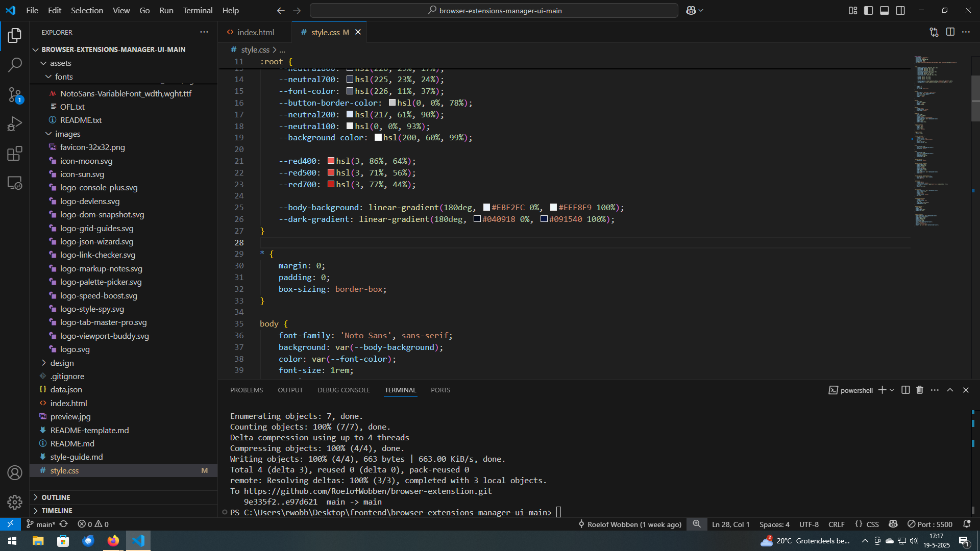
Task: Expand the OUTLINE section
Action: [x=56, y=497]
